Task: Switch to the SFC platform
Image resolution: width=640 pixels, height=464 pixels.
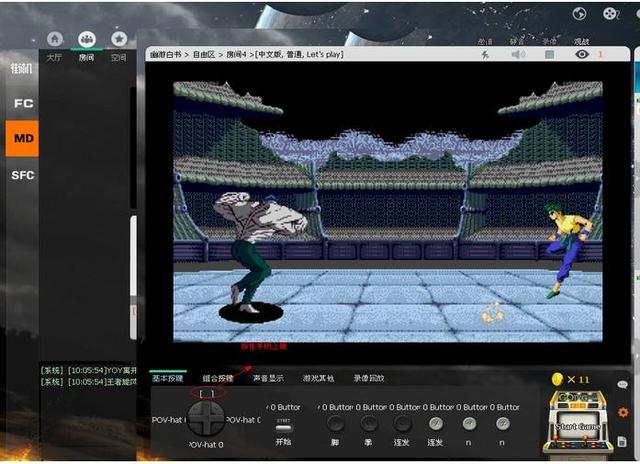Action: click(x=22, y=175)
